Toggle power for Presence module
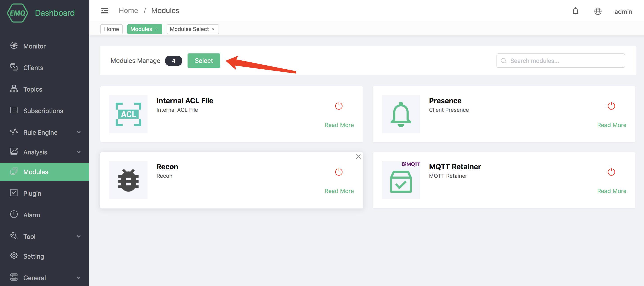This screenshot has width=644, height=286. tap(611, 106)
